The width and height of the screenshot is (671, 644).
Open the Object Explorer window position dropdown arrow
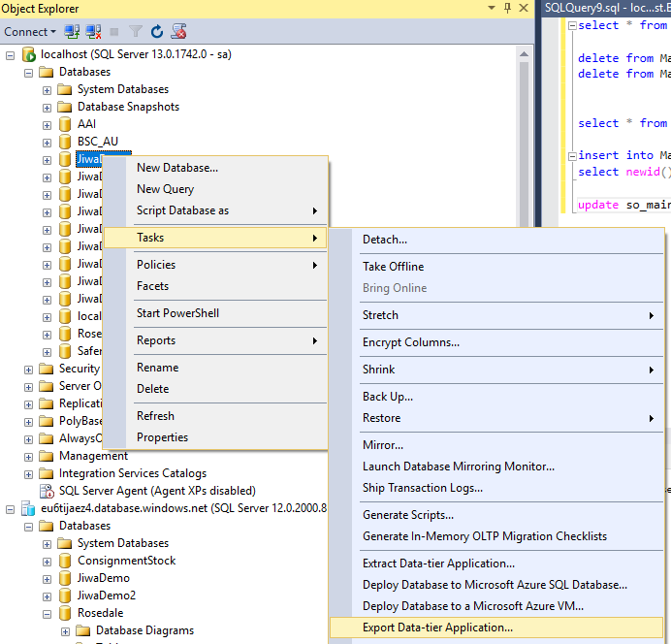click(492, 8)
